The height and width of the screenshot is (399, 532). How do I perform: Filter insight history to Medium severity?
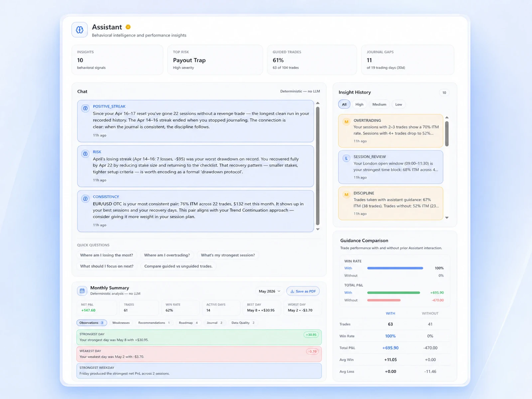[x=379, y=104]
